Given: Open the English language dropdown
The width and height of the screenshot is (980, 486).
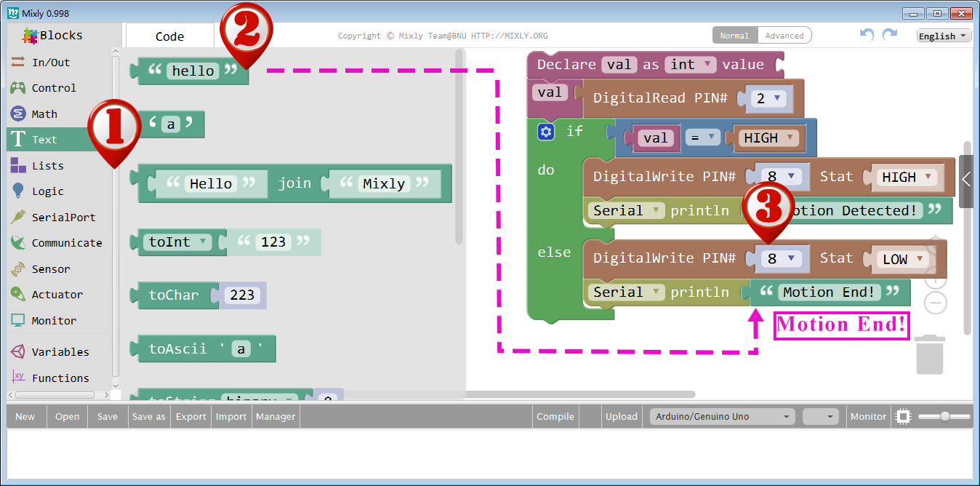Looking at the screenshot, I should coord(943,36).
